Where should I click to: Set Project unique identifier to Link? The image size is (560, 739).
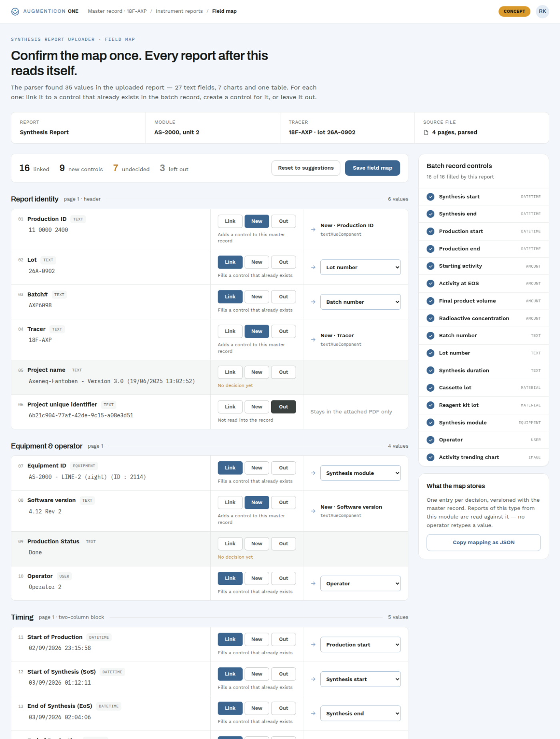click(230, 407)
